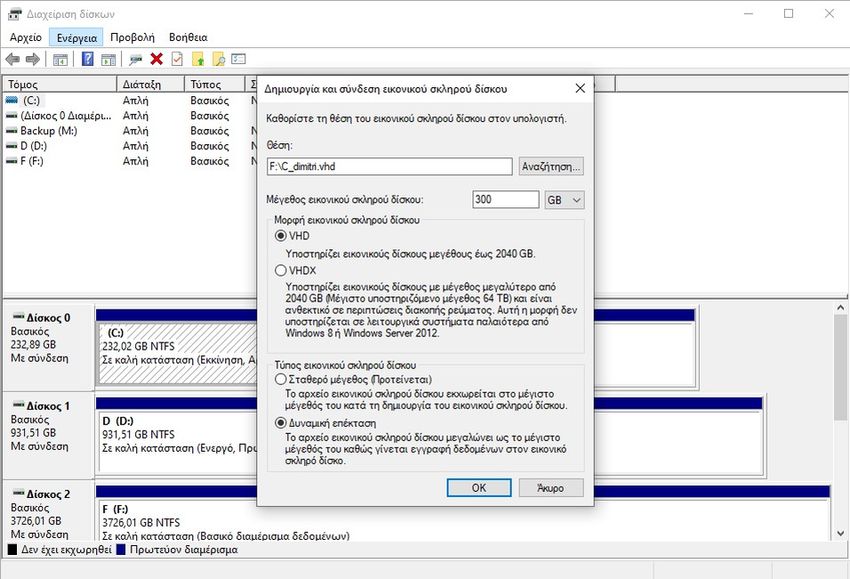Cancel the dialog with Άκυρο

(551, 487)
